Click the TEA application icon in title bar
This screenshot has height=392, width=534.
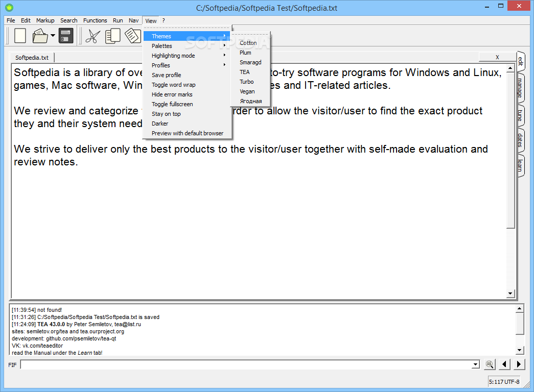point(9,7)
